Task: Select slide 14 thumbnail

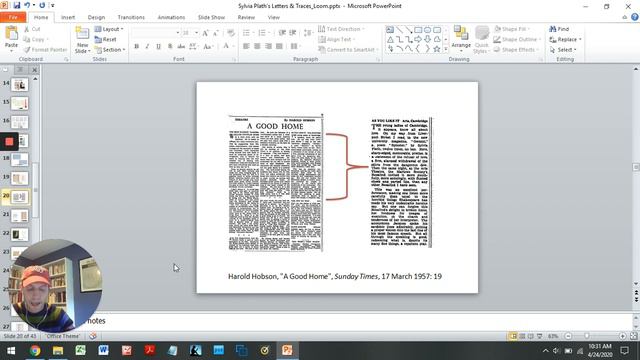Action: 20,84
